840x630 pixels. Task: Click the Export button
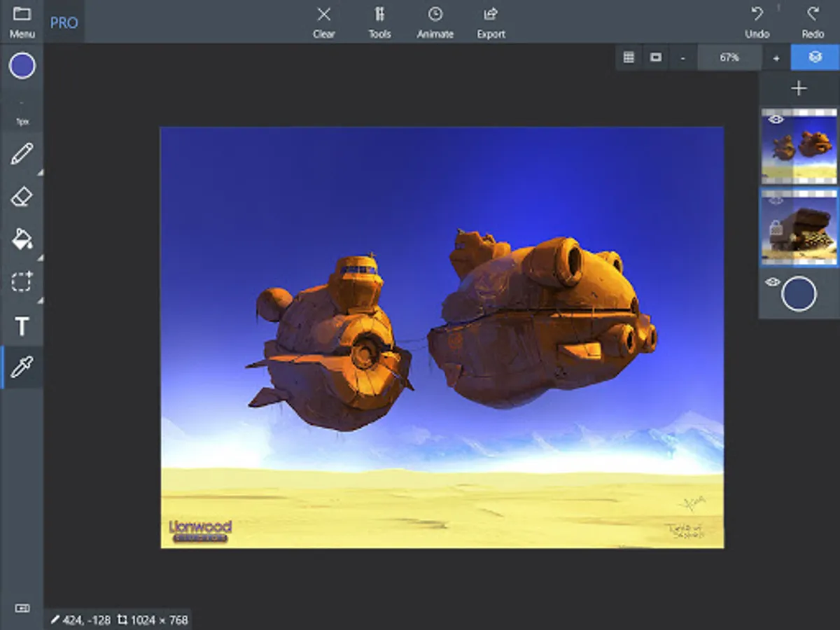491,22
